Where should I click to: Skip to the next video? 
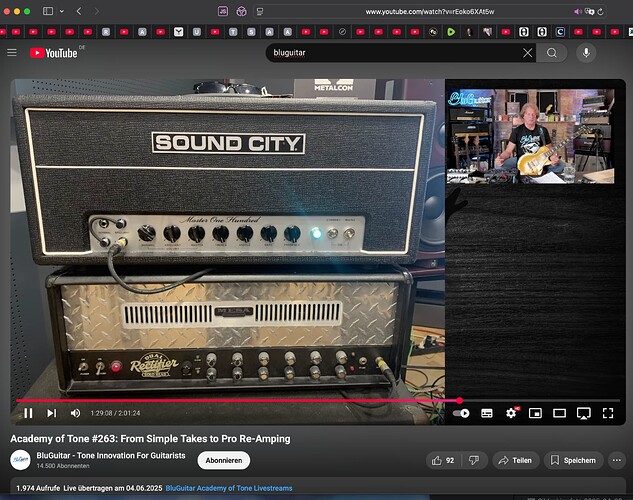pos(52,413)
